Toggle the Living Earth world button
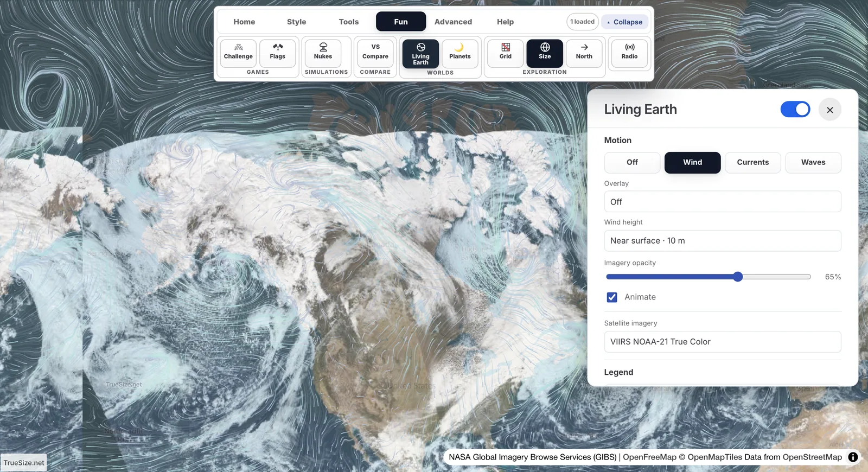This screenshot has width=868, height=472. pos(420,54)
